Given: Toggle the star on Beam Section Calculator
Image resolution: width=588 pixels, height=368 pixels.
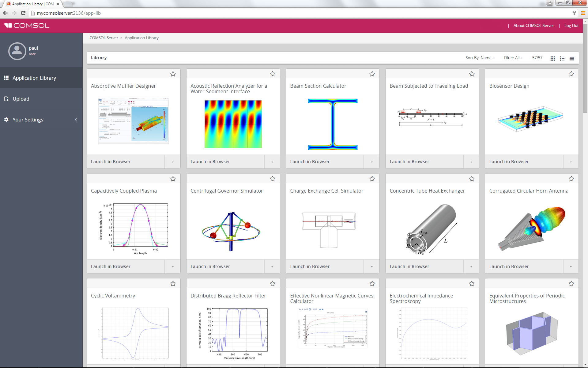Looking at the screenshot, I should click(372, 74).
